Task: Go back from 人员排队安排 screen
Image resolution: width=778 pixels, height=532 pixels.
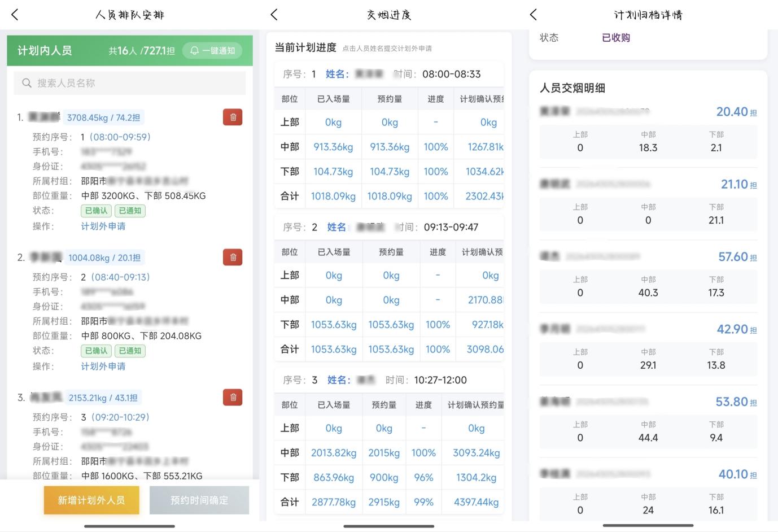Action: point(15,15)
